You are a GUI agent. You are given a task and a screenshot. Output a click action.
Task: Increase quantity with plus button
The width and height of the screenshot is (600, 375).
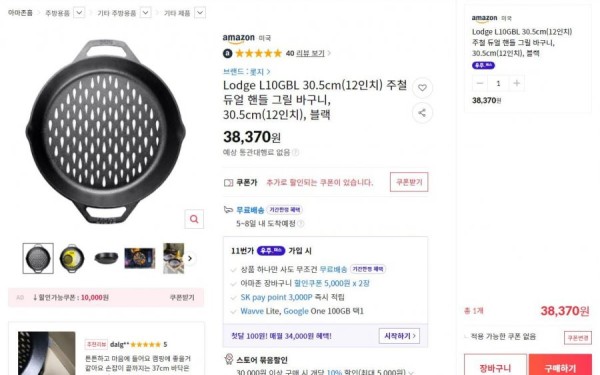pyautogui.click(x=516, y=83)
